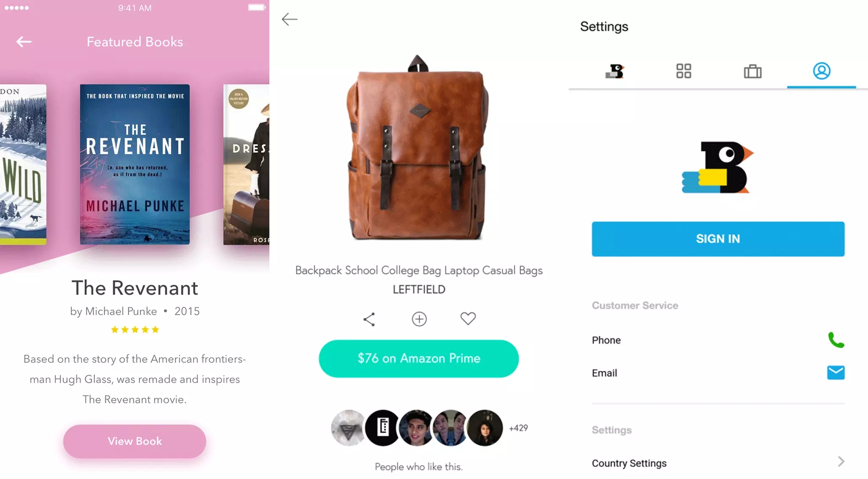Click View Book button on The Revenant
The height and width of the screenshot is (479, 868).
pos(135,441)
